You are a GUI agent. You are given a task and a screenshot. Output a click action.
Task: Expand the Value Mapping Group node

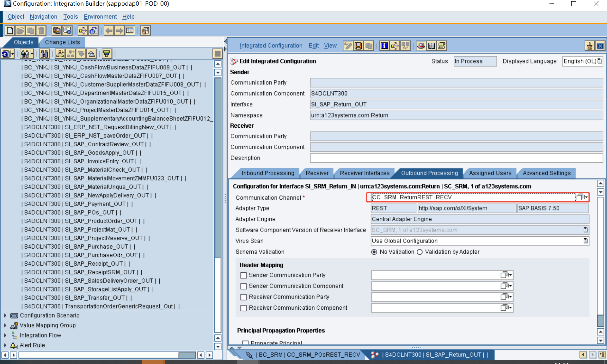(5, 325)
